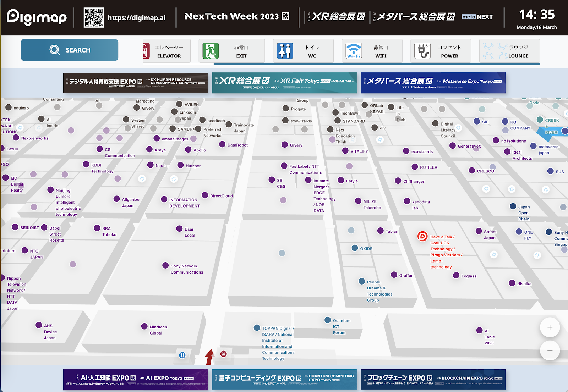Open the Blockchain EXPO TOKYO banner
Image resolution: width=568 pixels, height=392 pixels.
(433, 379)
